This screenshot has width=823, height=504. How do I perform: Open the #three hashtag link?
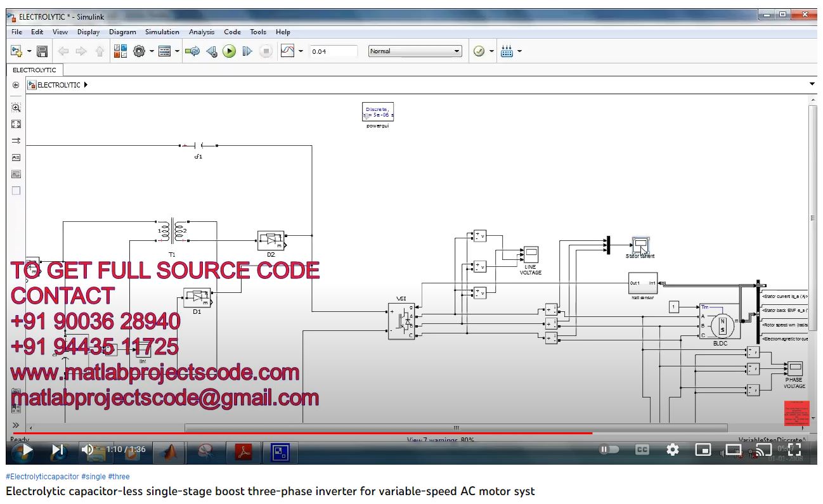[x=119, y=476]
